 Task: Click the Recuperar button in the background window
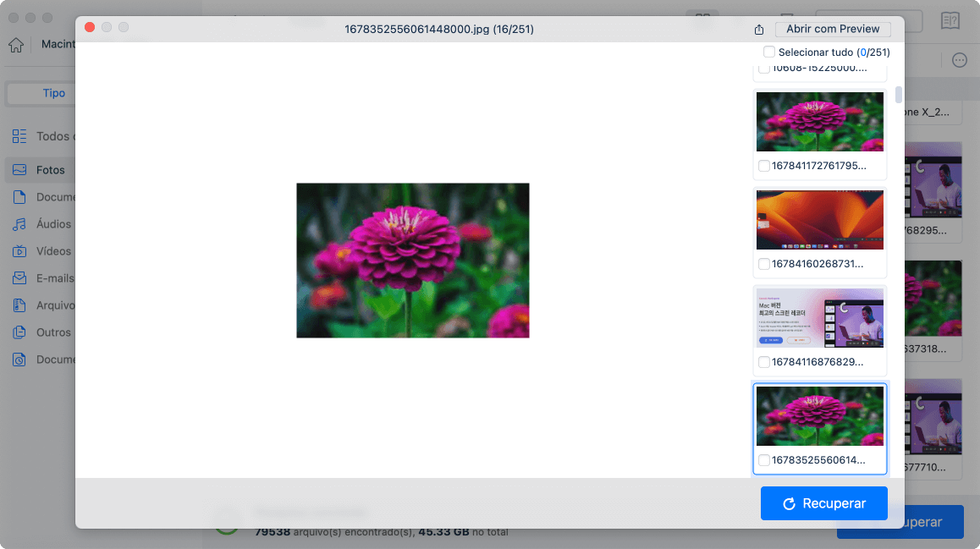click(933, 522)
